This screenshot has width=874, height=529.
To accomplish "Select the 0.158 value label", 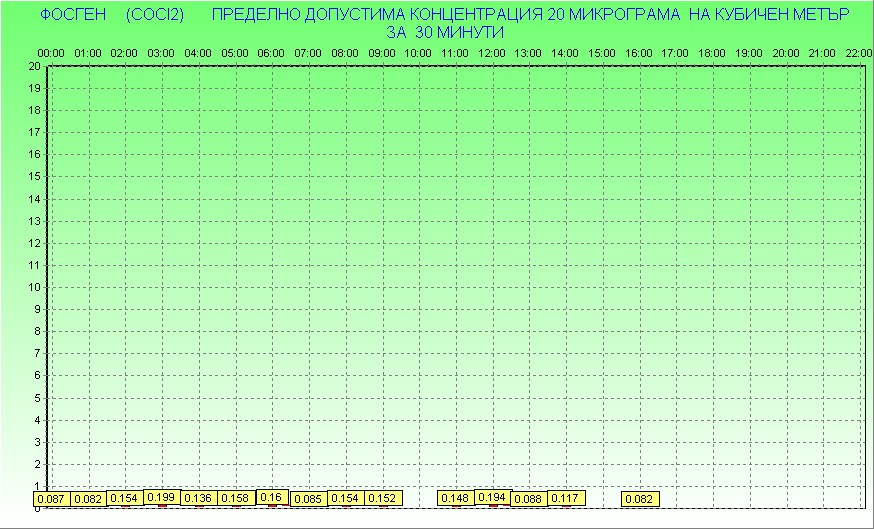I will click(x=236, y=499).
